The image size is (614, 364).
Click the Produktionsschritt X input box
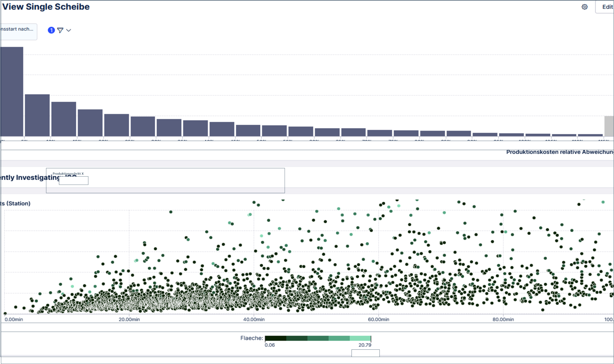(x=74, y=180)
